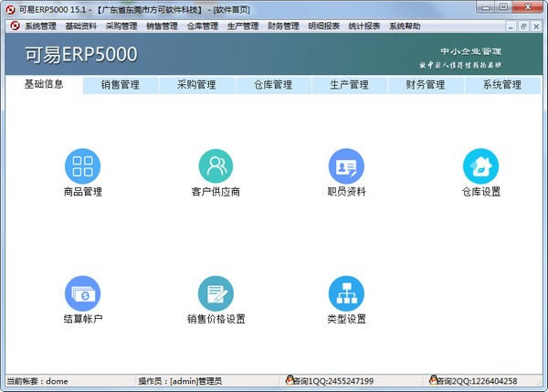Open the 明细报表 menu
This screenshot has width=548, height=392.
tap(324, 26)
